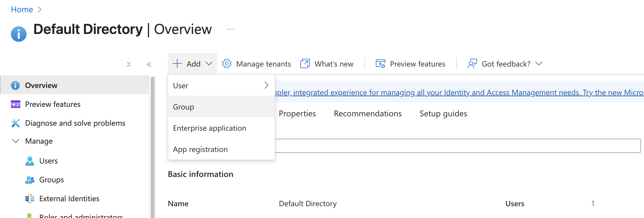Open Users via its sidebar icon

pos(30,161)
